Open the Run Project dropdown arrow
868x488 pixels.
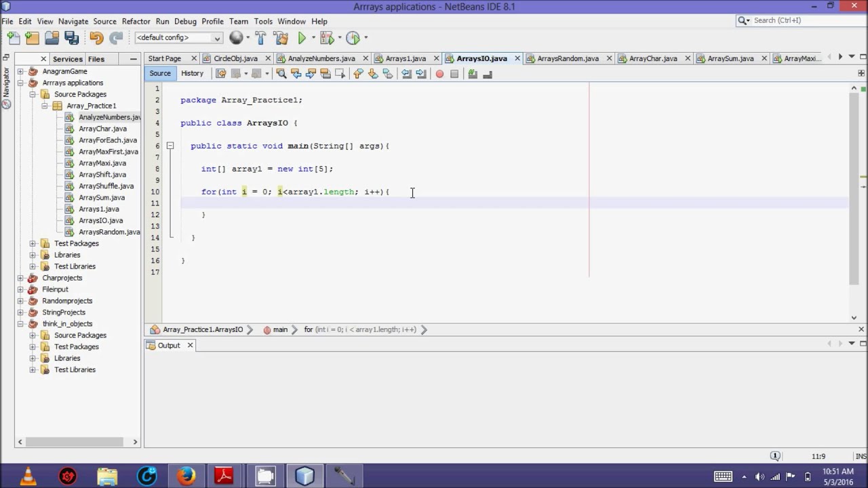click(313, 38)
